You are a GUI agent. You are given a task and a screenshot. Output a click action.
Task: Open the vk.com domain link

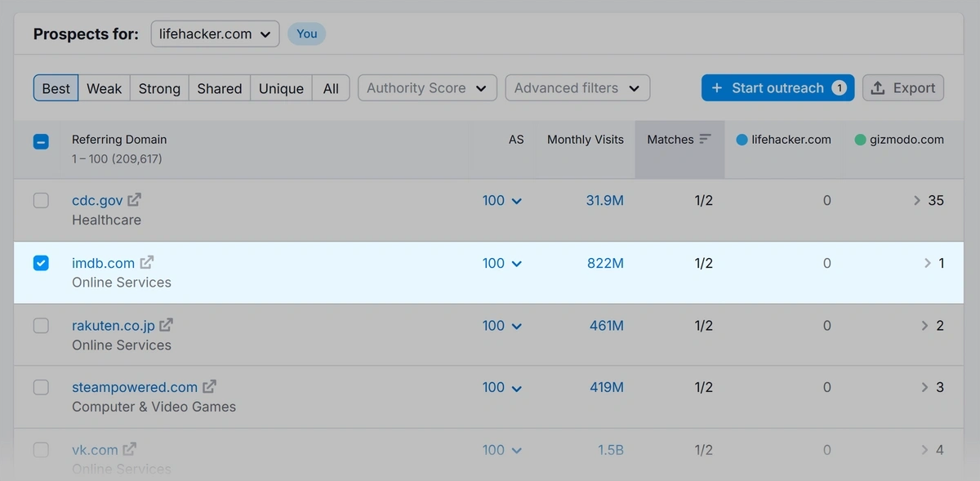point(95,450)
